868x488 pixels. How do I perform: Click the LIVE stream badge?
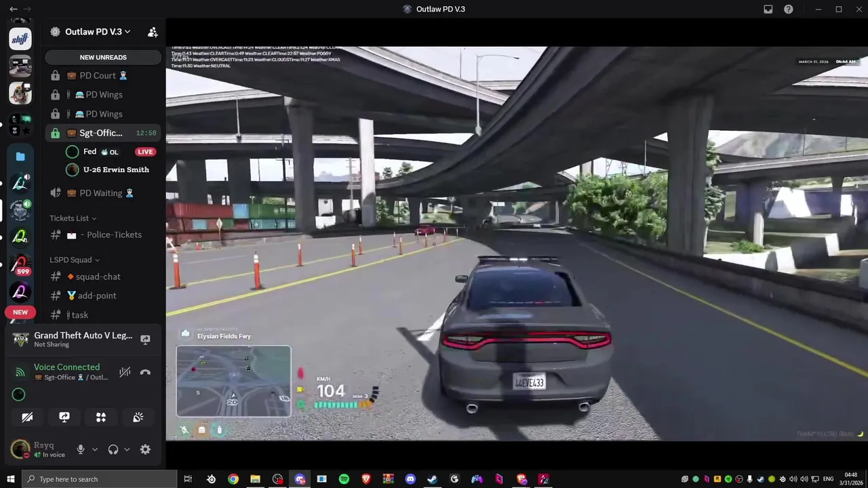coord(145,152)
